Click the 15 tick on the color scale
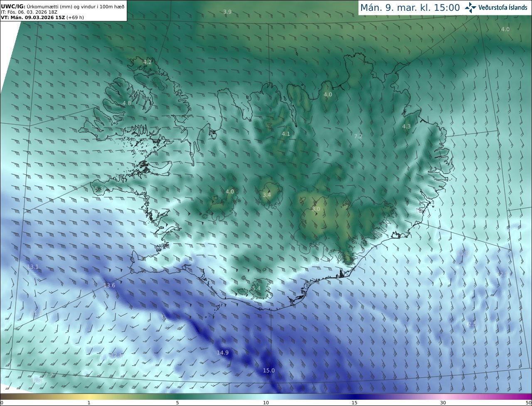 355,403
